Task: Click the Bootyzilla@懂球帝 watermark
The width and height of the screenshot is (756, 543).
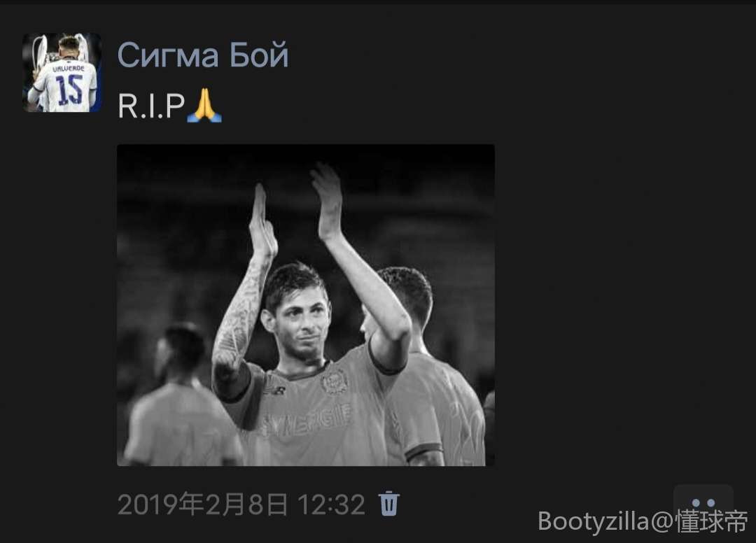Action: 643,521
